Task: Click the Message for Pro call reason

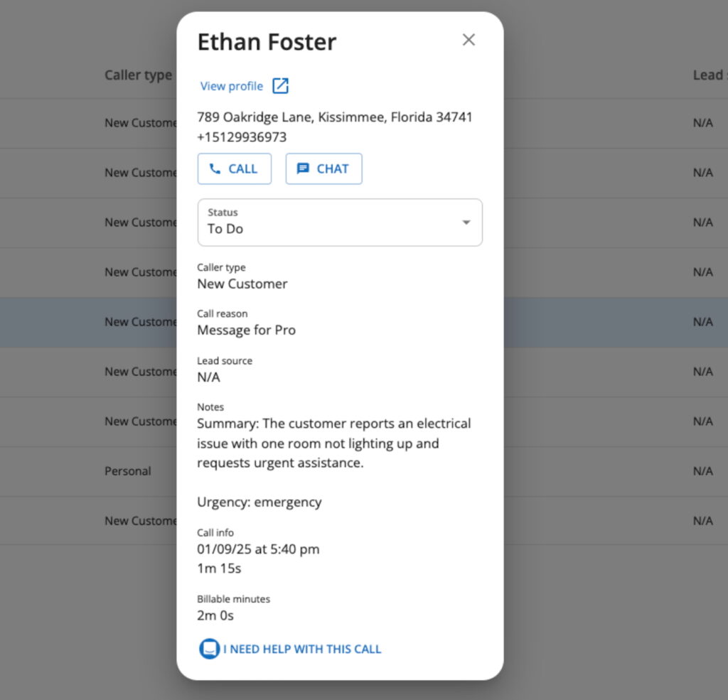Action: point(247,330)
